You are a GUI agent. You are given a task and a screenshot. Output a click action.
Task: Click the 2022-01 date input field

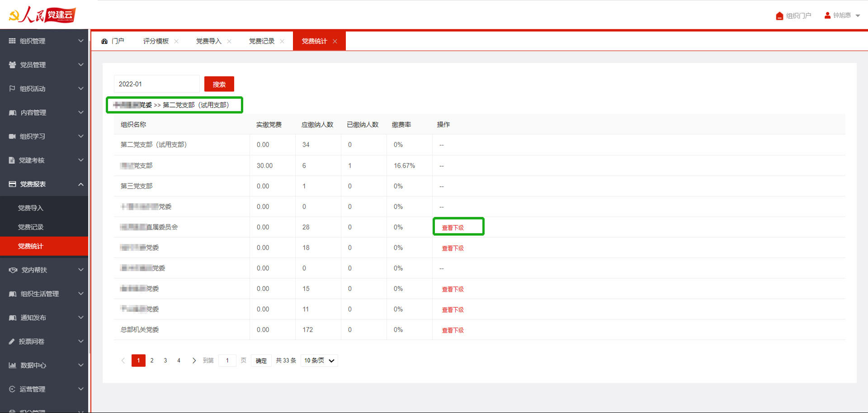pos(156,84)
